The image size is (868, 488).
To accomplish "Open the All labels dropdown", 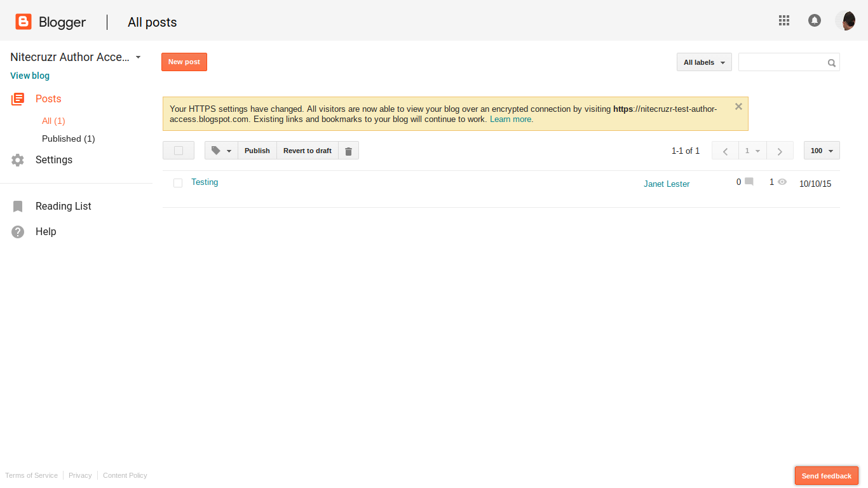I will pos(703,62).
